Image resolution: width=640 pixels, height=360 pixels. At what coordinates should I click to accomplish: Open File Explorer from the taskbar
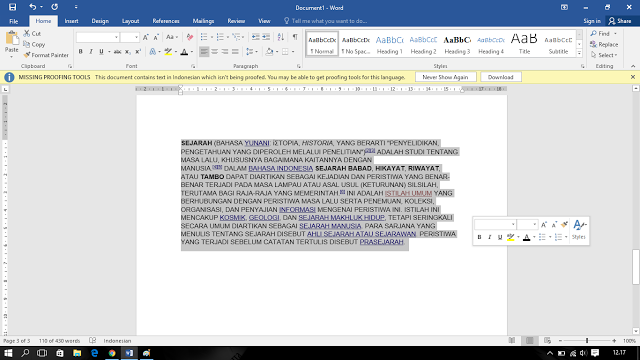coord(77,353)
